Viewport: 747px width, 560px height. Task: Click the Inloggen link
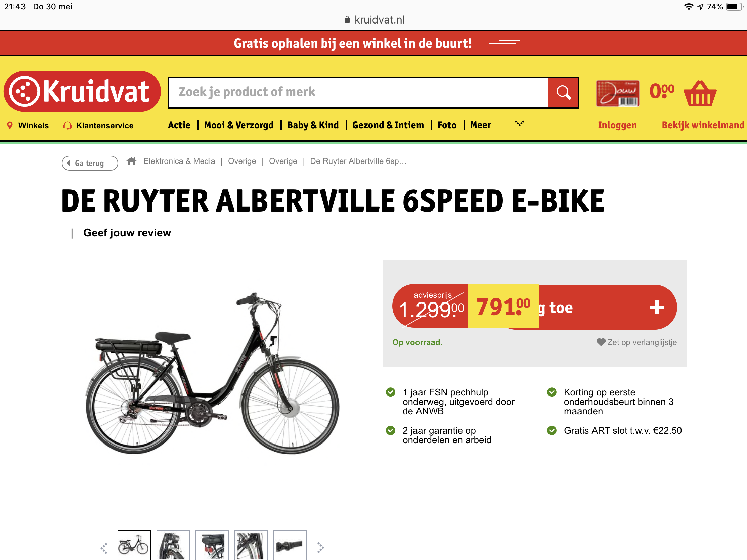pyautogui.click(x=617, y=125)
